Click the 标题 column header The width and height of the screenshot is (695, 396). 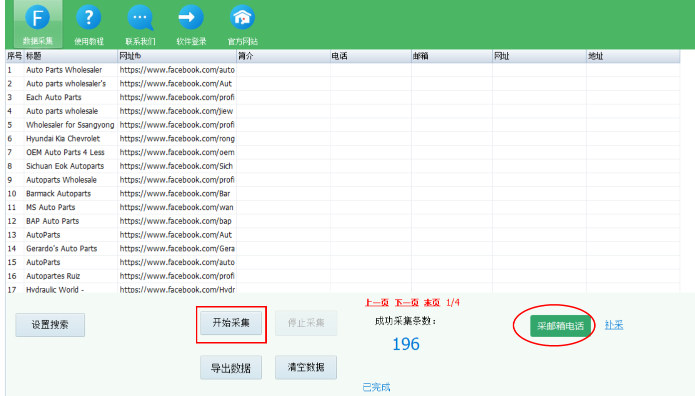70,56
